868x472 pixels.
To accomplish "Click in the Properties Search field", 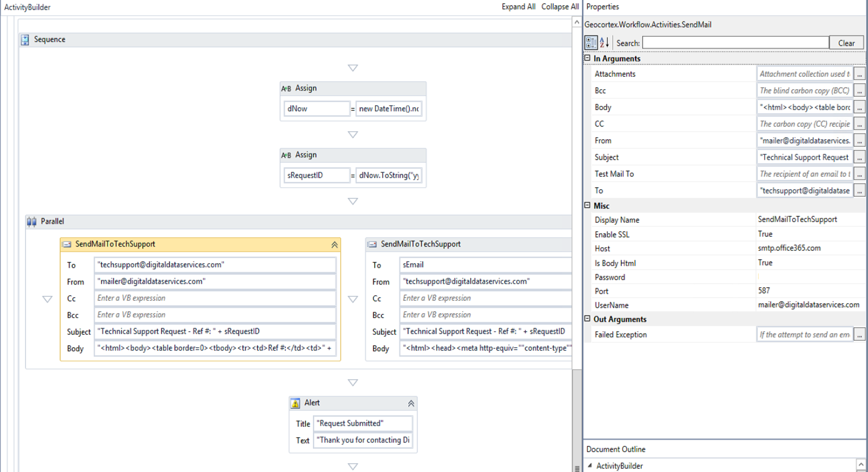I will click(x=736, y=43).
